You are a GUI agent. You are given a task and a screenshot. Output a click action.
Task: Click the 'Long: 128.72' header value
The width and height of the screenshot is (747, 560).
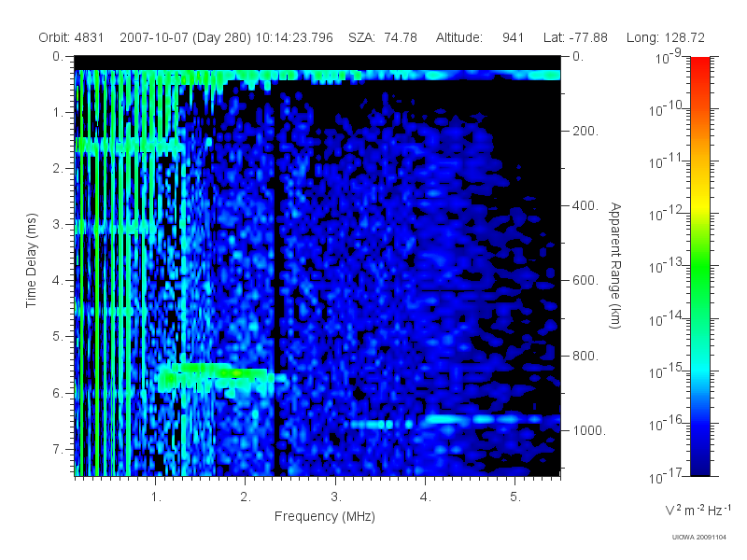pyautogui.click(x=665, y=37)
